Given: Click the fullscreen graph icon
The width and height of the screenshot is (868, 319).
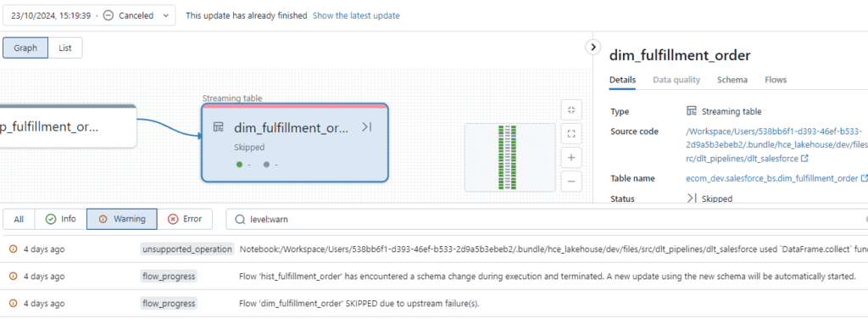Looking at the screenshot, I should point(571,133).
